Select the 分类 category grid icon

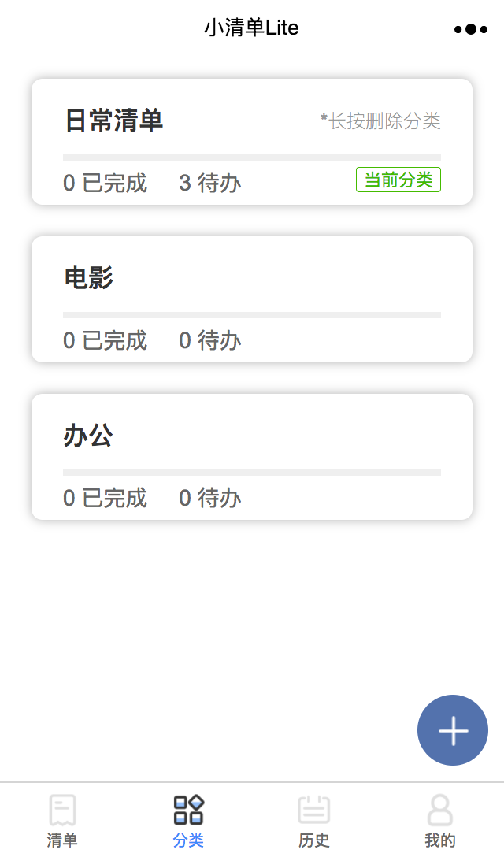(188, 810)
